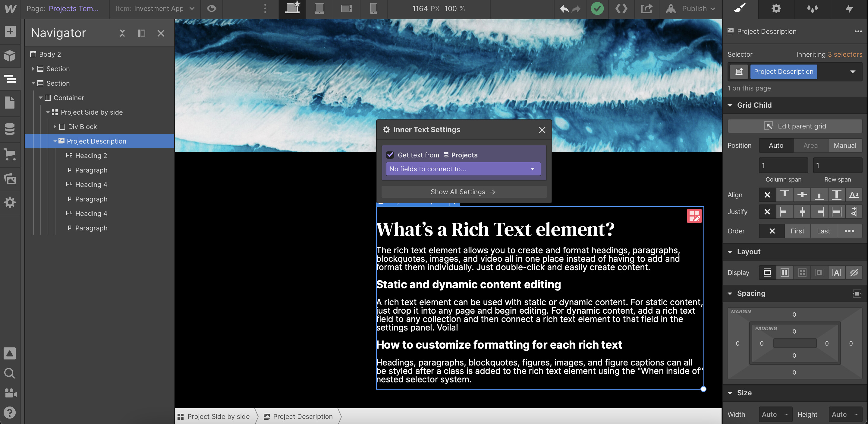
Task: Switch to the Element Settings gear tab
Action: tap(776, 9)
